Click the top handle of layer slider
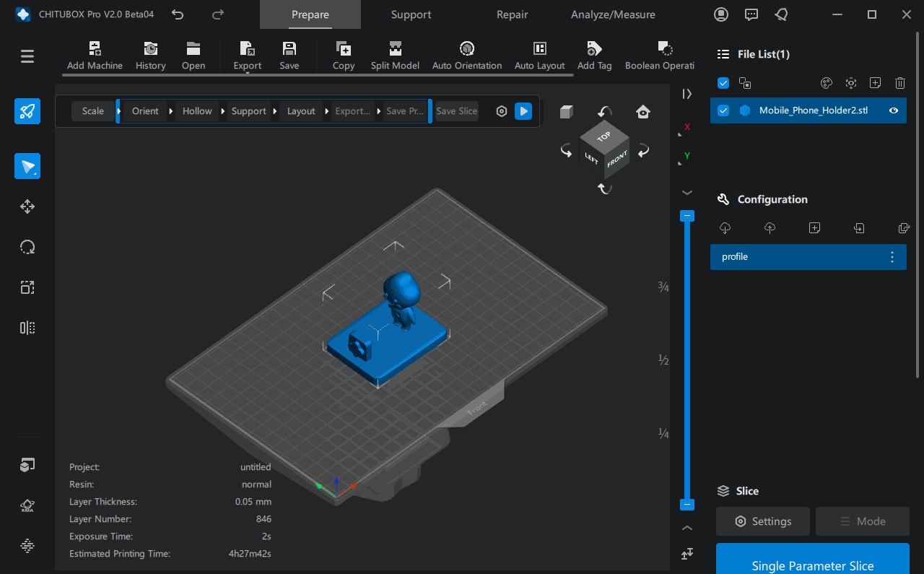Screen dimensions: 924x574 point(688,216)
